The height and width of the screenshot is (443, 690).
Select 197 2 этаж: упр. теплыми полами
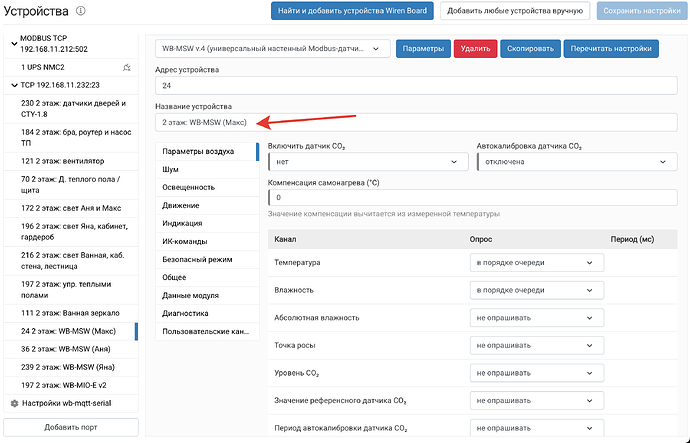tap(71, 290)
